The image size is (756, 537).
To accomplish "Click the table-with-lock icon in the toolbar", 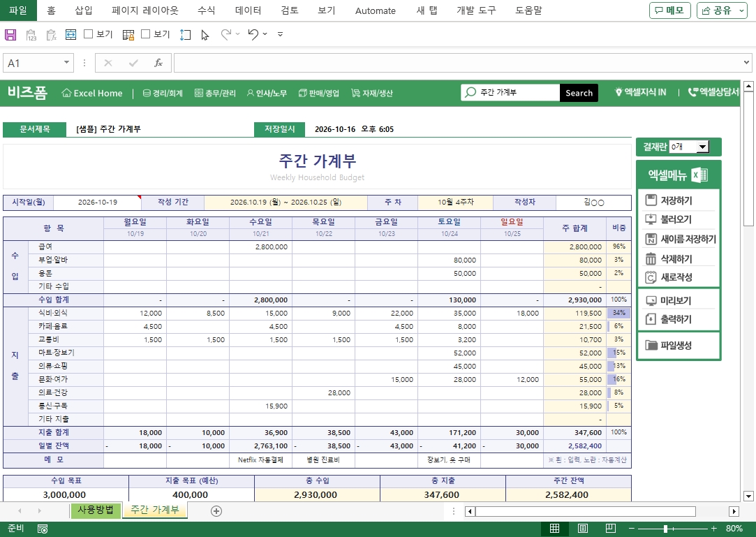I will tap(128, 34).
